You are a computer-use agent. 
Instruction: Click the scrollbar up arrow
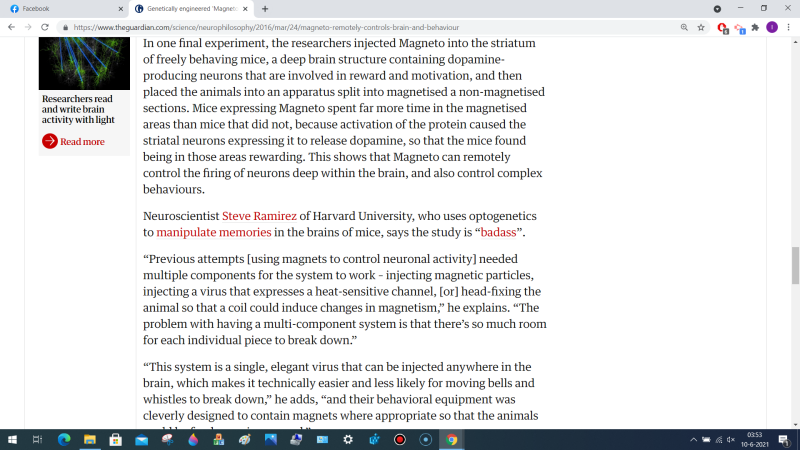pos(795,42)
